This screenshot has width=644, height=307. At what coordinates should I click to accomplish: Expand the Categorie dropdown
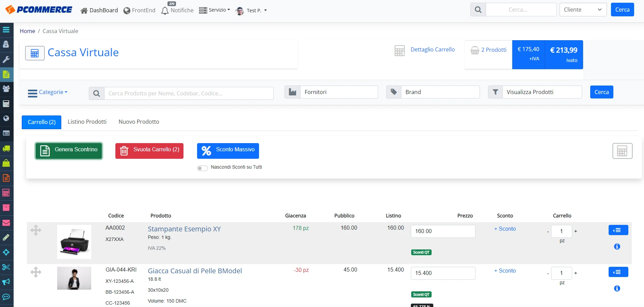(48, 92)
